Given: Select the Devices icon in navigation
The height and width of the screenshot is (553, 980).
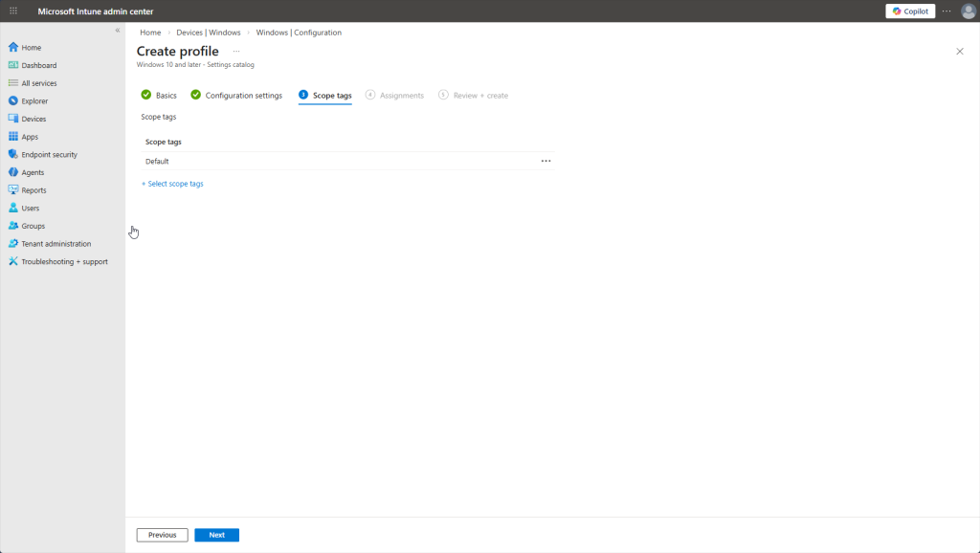Looking at the screenshot, I should click(x=13, y=119).
